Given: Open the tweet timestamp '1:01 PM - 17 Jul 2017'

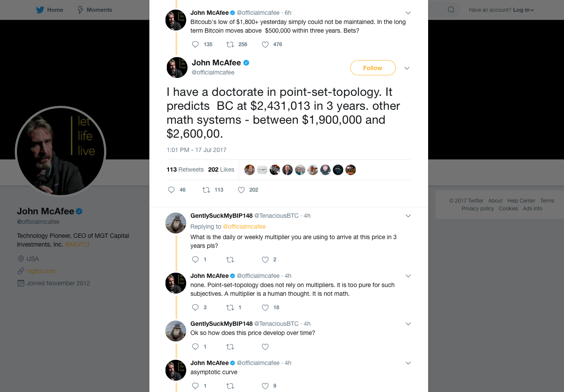Looking at the screenshot, I should [196, 149].
